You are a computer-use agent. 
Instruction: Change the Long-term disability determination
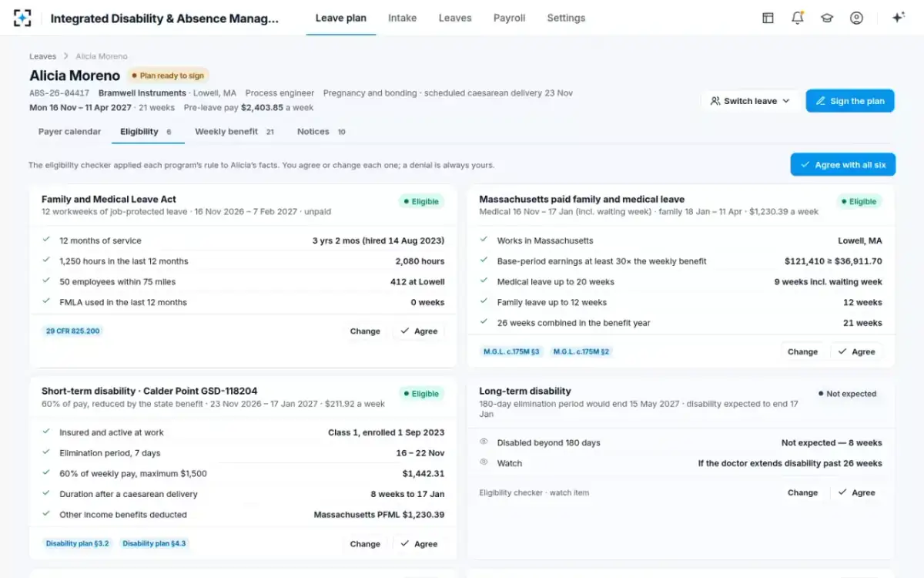(802, 492)
